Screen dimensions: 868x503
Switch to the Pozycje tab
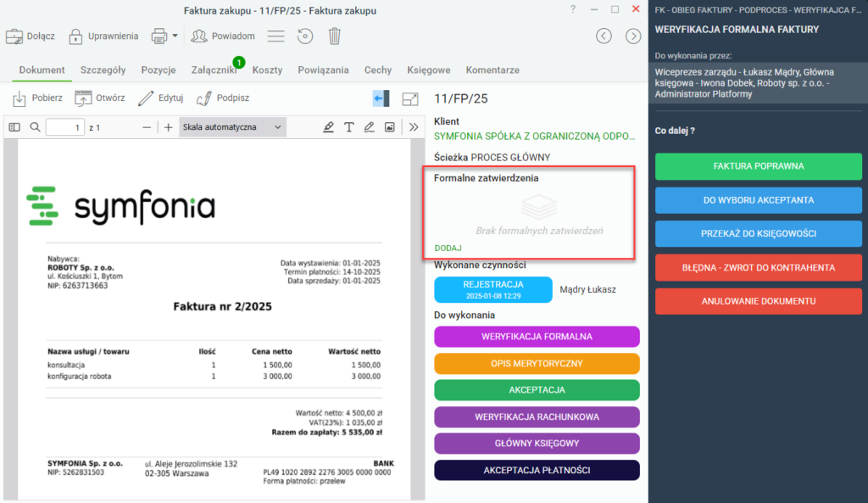[159, 70]
